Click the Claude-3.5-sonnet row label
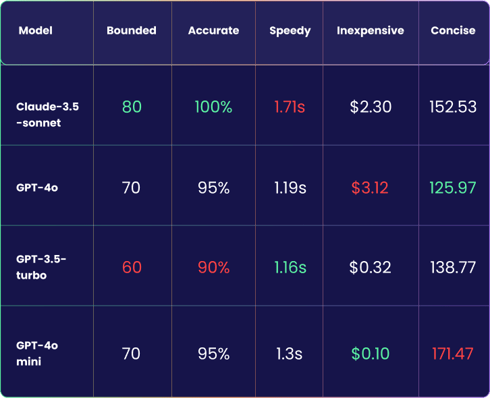Image resolution: width=490 pixels, height=398 pixels. [x=48, y=115]
